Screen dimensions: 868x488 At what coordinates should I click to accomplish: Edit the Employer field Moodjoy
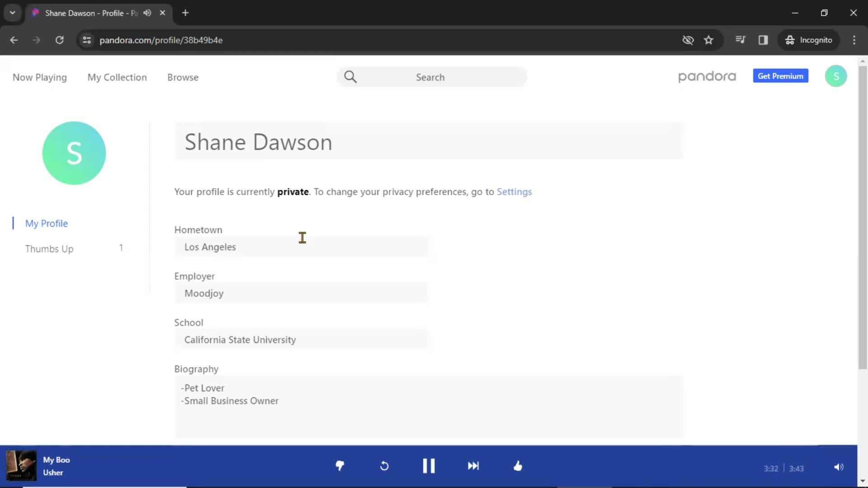point(301,294)
